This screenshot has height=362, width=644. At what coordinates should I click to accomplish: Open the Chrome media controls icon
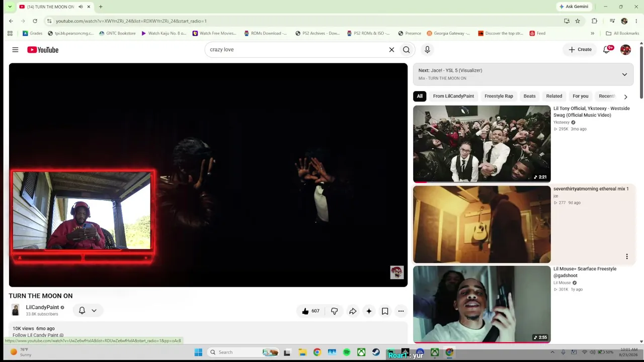[612, 21]
